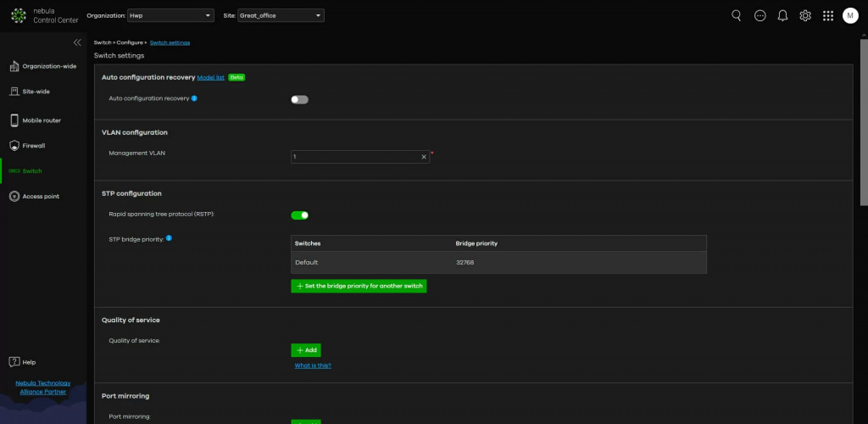Click the info icon beside STP bridge priority
The height and width of the screenshot is (424, 868).
(x=170, y=238)
